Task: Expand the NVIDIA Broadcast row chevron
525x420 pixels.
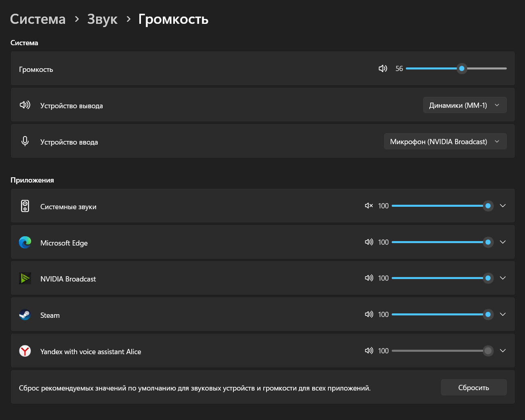Action: (x=503, y=278)
